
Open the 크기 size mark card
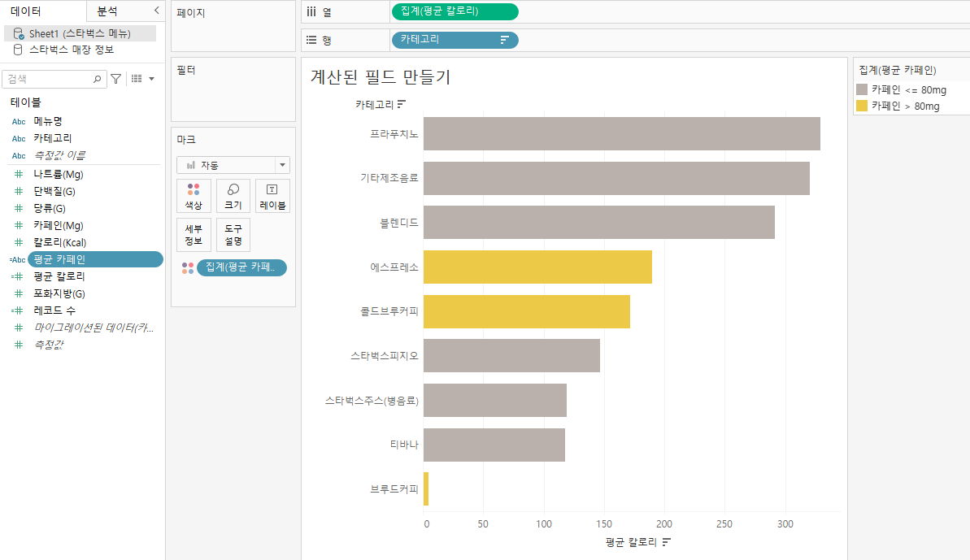point(233,196)
